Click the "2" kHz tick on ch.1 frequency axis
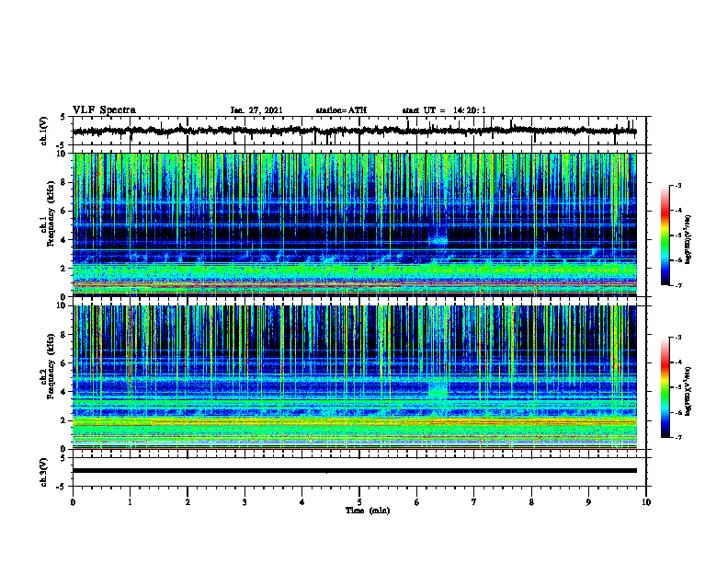This screenshot has width=728, height=563. [64, 269]
